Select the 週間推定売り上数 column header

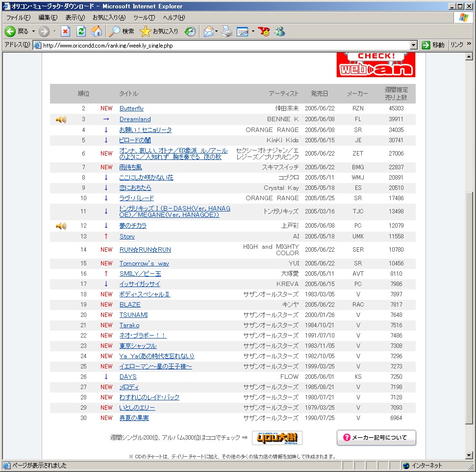click(x=396, y=94)
